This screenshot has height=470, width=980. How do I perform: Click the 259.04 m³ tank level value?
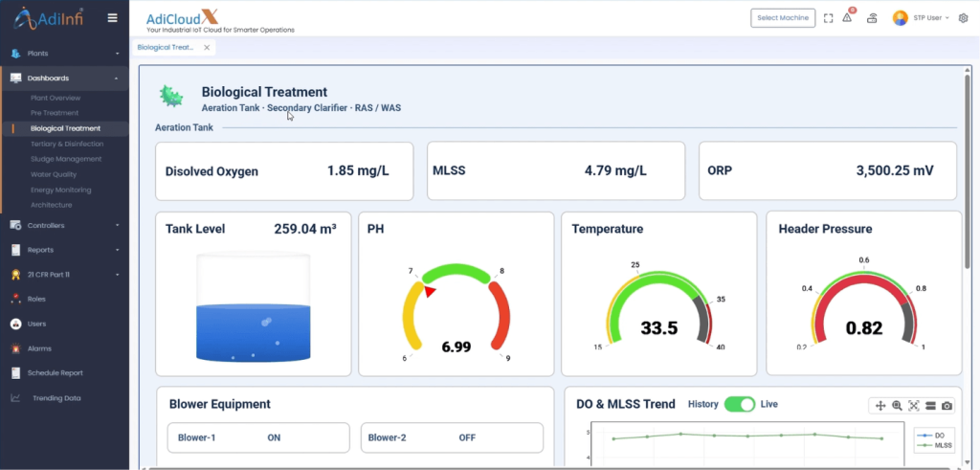point(305,229)
